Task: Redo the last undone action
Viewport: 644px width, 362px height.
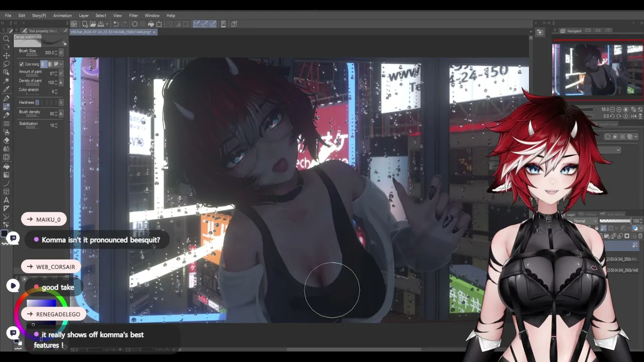Action: click(x=124, y=24)
